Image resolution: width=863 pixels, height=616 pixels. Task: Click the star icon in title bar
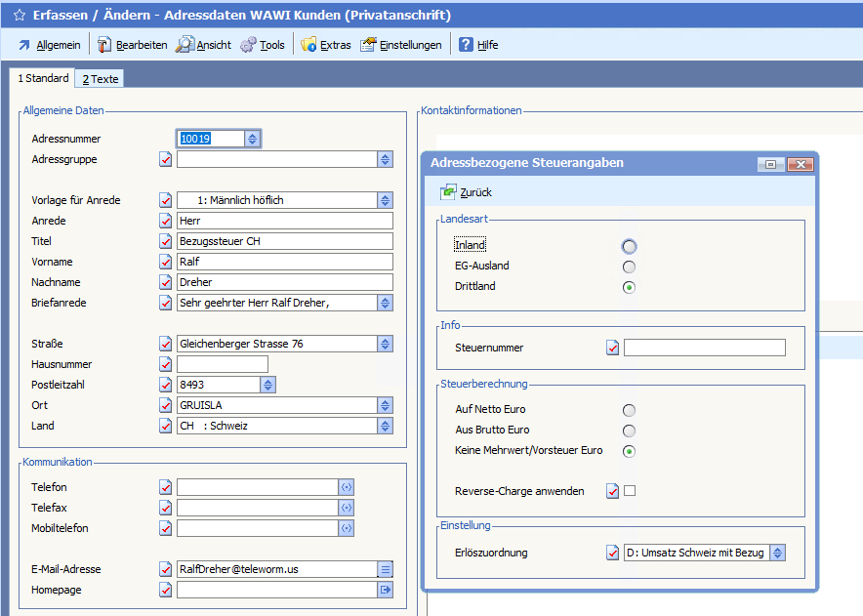click(19, 16)
